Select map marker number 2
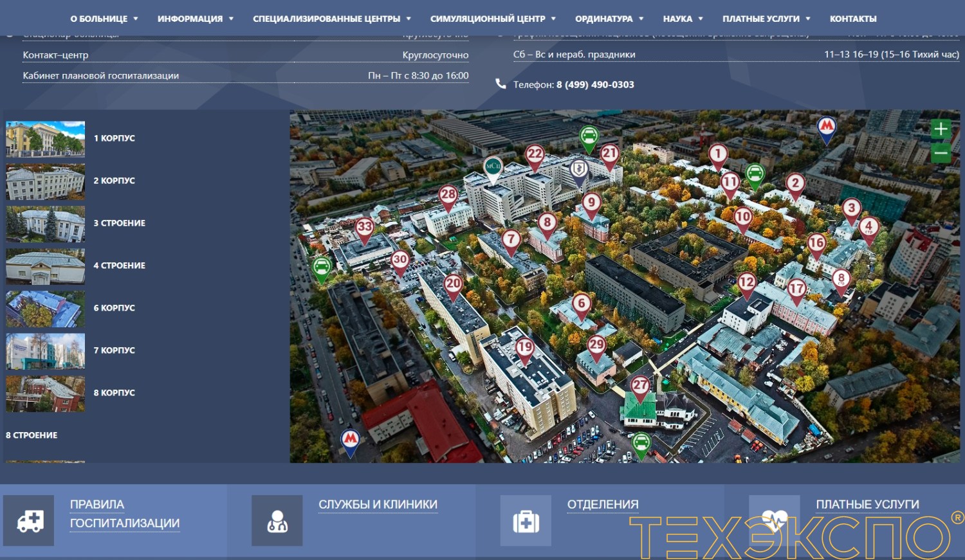Viewport: 965px width, 560px height. [x=795, y=186]
